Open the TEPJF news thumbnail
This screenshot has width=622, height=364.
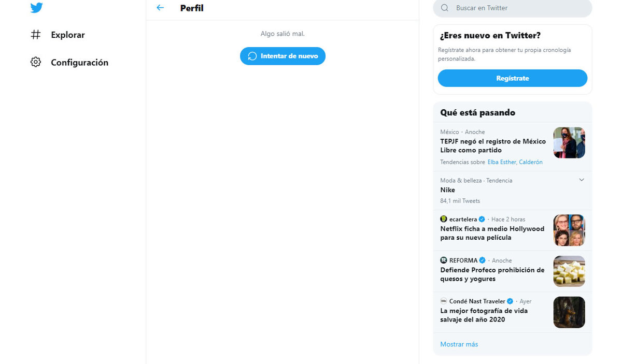tap(569, 142)
